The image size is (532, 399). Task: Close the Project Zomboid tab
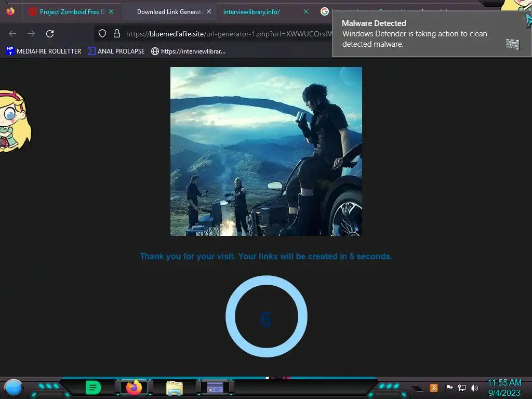point(111,12)
